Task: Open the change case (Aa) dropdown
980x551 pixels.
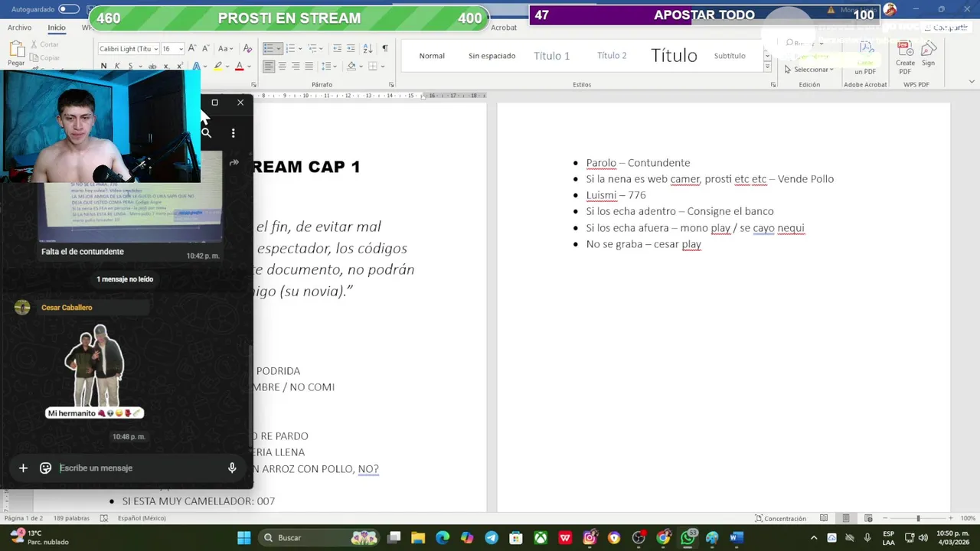Action: pyautogui.click(x=226, y=48)
